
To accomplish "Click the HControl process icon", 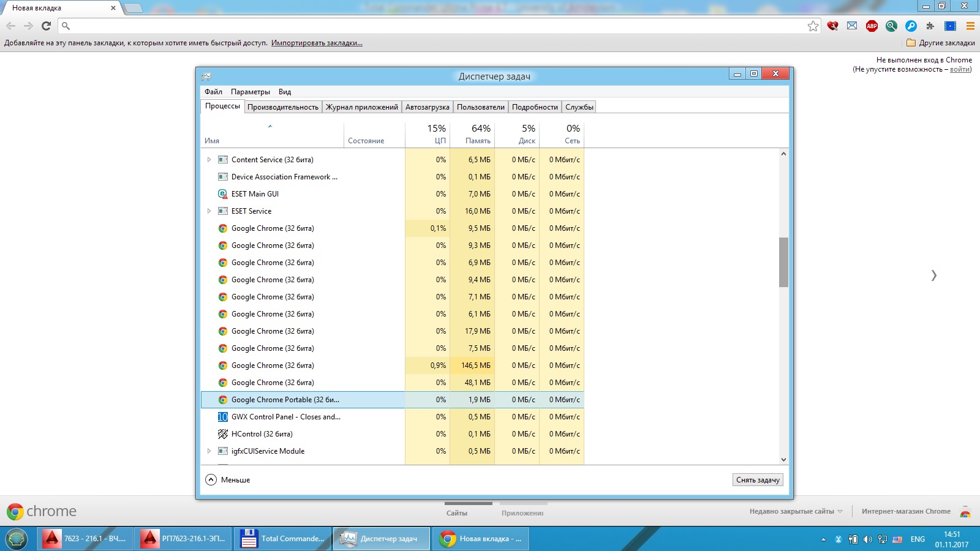I will coord(223,434).
